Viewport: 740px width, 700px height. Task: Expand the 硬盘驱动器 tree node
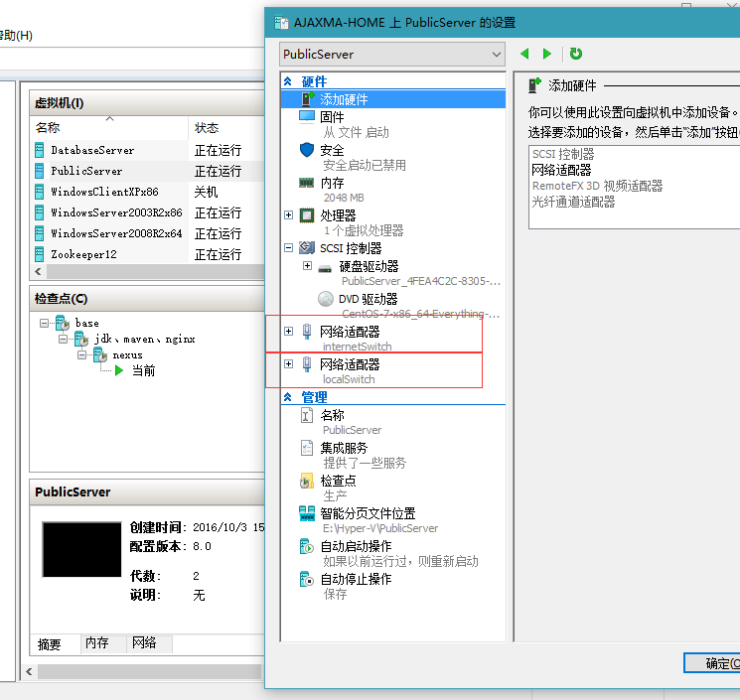[x=307, y=266]
